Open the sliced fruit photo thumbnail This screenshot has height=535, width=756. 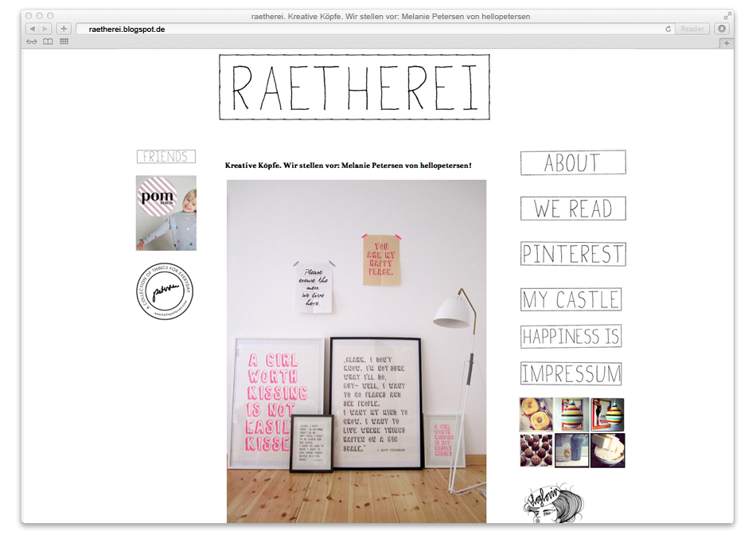(536, 415)
